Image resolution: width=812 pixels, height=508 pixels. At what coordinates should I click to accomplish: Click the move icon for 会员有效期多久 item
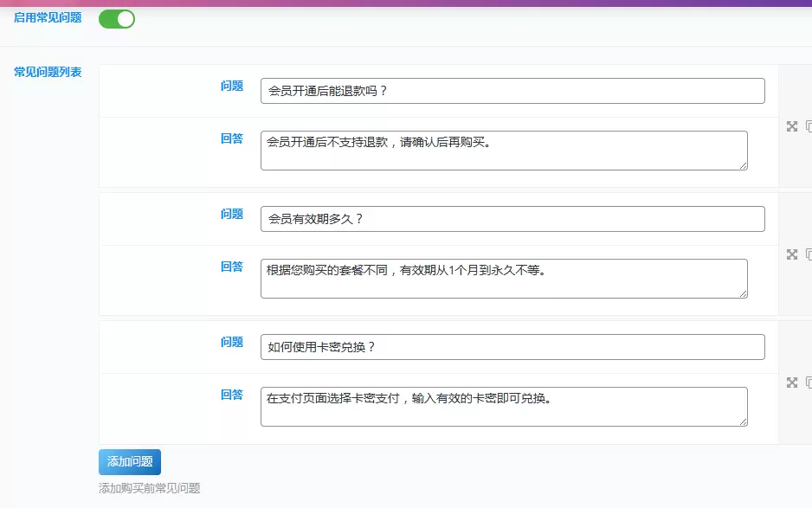point(792,254)
